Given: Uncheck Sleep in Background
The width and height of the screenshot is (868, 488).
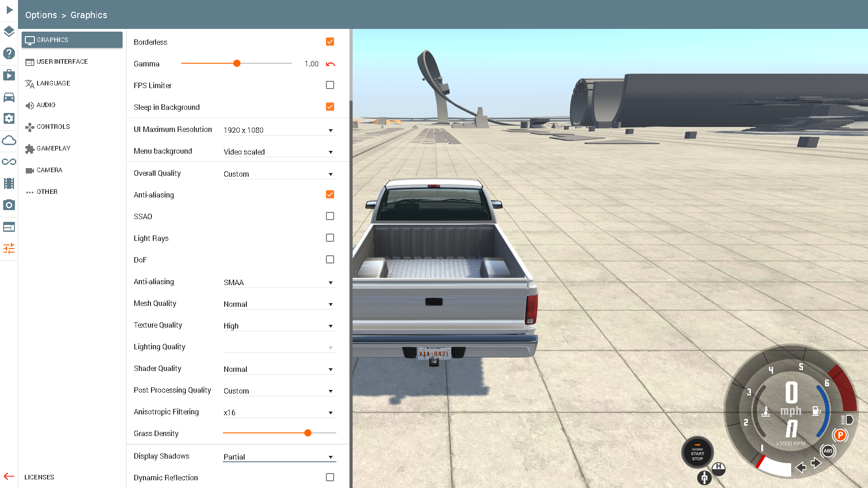Looking at the screenshot, I should pyautogui.click(x=330, y=107).
